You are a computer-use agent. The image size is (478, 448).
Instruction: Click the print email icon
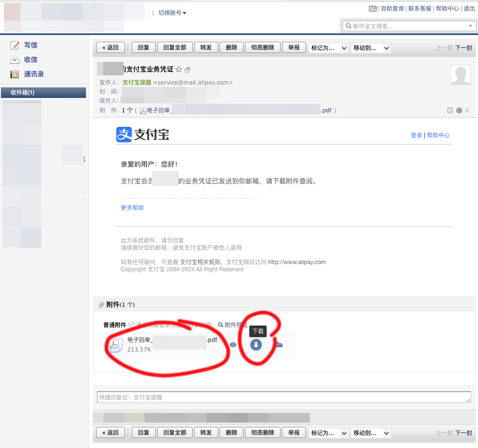coord(459,110)
